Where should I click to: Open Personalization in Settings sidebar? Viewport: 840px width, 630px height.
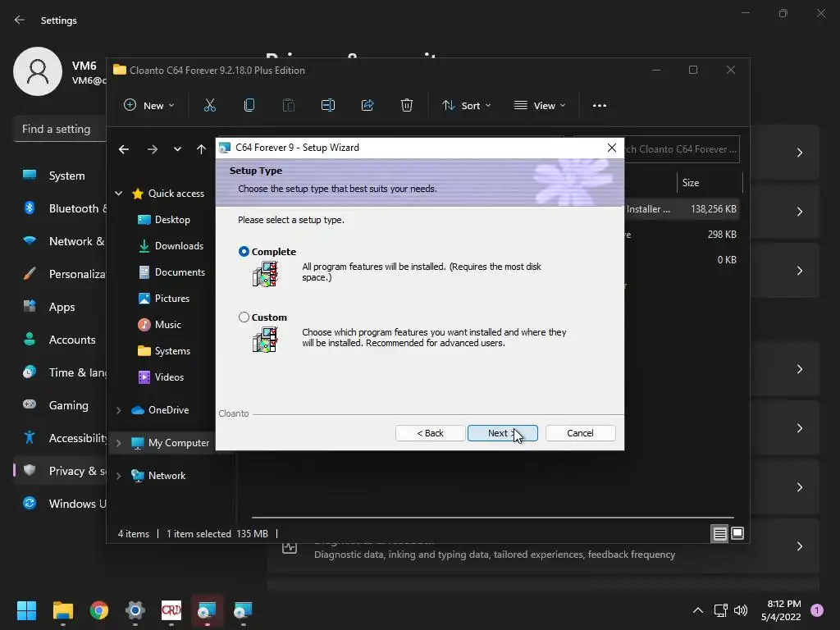pos(60,274)
